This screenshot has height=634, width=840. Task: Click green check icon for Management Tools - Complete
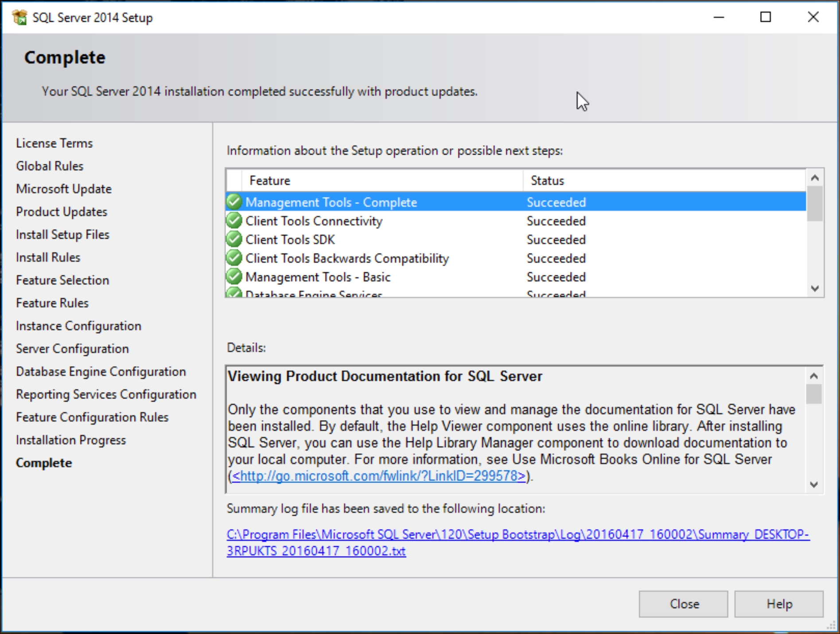(x=234, y=202)
